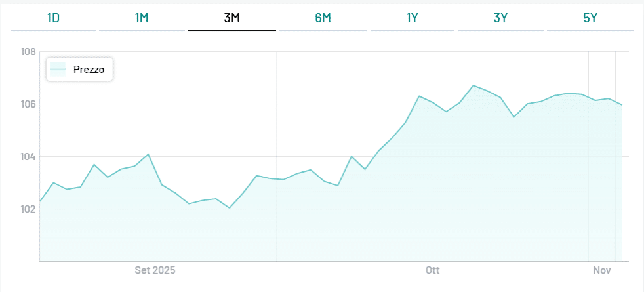Image resolution: width=644 pixels, height=292 pixels.
Task: Click the lowest September dip of the price line
Action: (x=230, y=208)
